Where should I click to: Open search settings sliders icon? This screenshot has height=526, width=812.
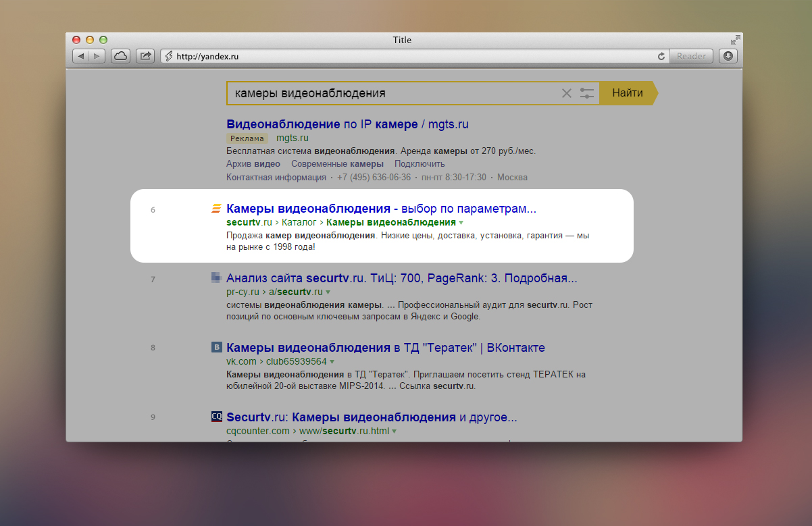point(587,93)
